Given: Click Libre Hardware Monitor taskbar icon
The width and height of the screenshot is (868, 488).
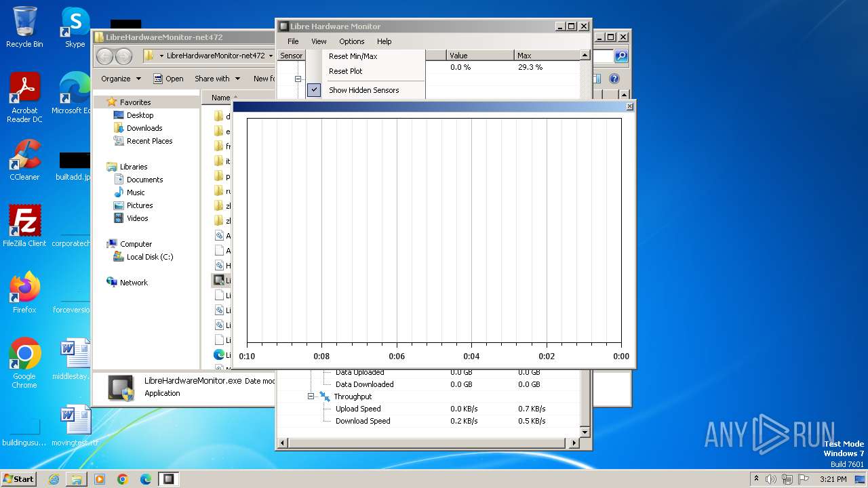Looking at the screenshot, I should [x=168, y=479].
